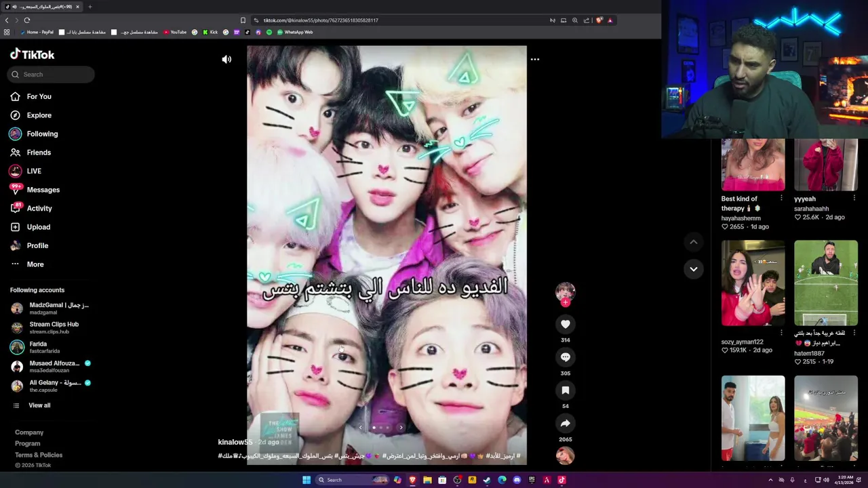Open the browser apps grid icon
The image size is (868, 488).
(7, 32)
